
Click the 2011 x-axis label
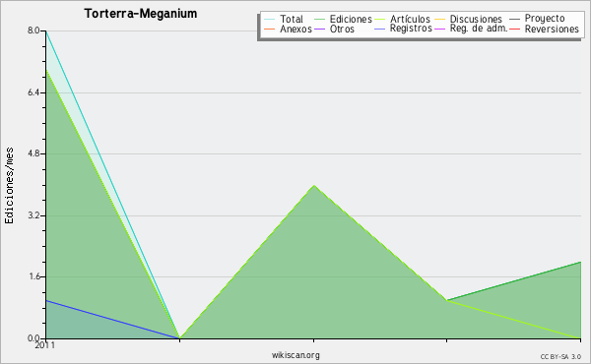pyautogui.click(x=45, y=345)
